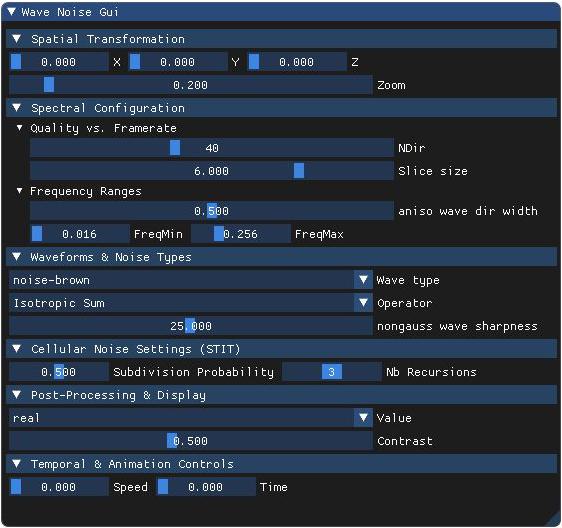The height and width of the screenshot is (528, 562).
Task: Collapse Quality vs. Framerate tree node
Action: [x=20, y=128]
